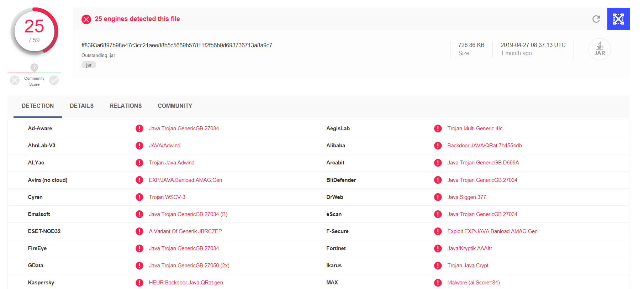Click the alert icon beside Fortinet result
644x289 pixels.
coord(438,248)
